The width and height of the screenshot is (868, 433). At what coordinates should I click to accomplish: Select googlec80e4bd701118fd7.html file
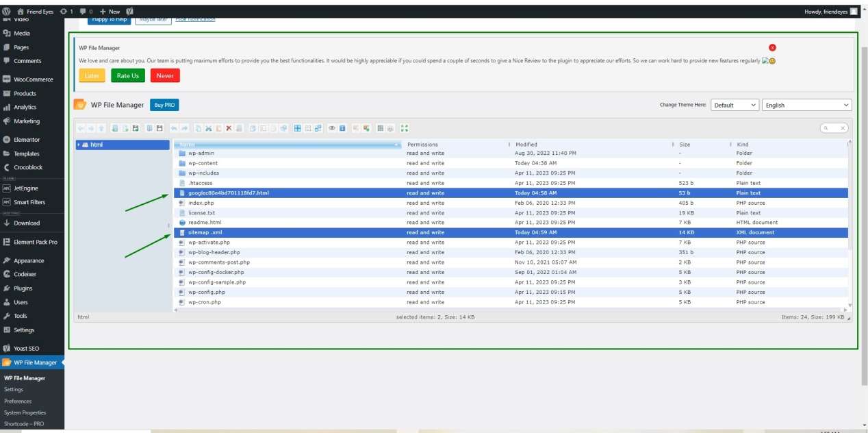(511, 193)
